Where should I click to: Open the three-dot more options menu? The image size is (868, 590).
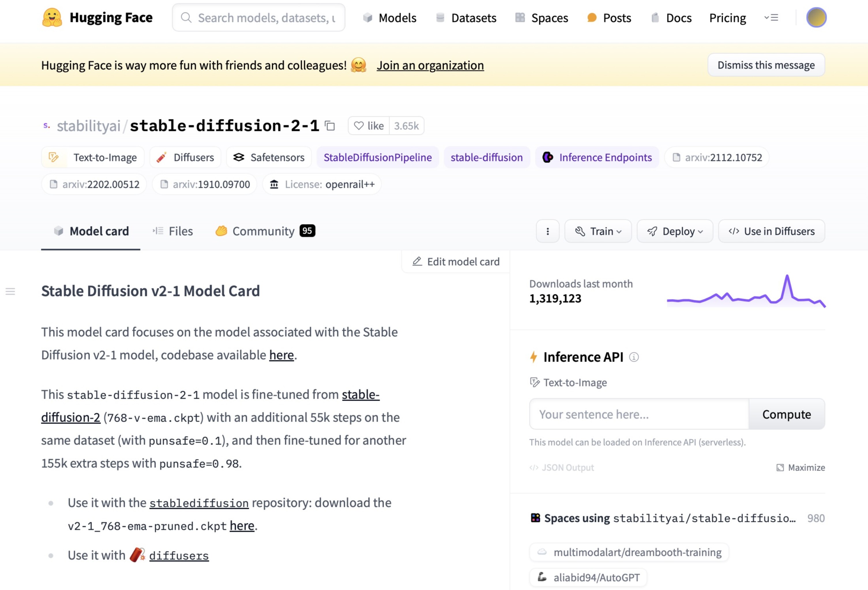548,231
